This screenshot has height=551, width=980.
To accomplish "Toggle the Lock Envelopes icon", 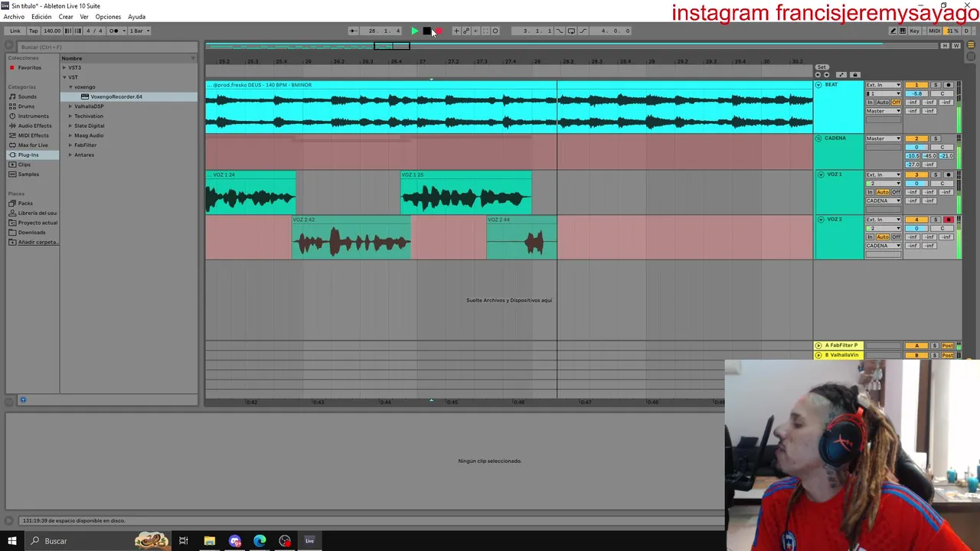I will [855, 74].
